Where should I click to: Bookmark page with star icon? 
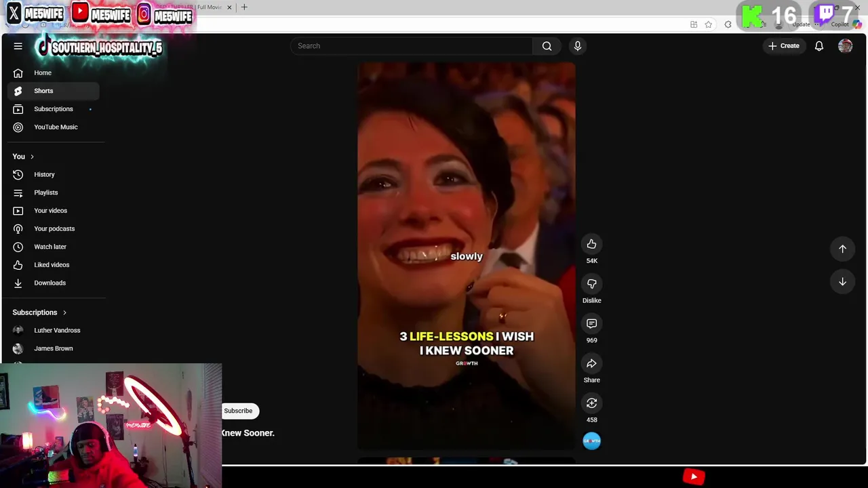708,24
